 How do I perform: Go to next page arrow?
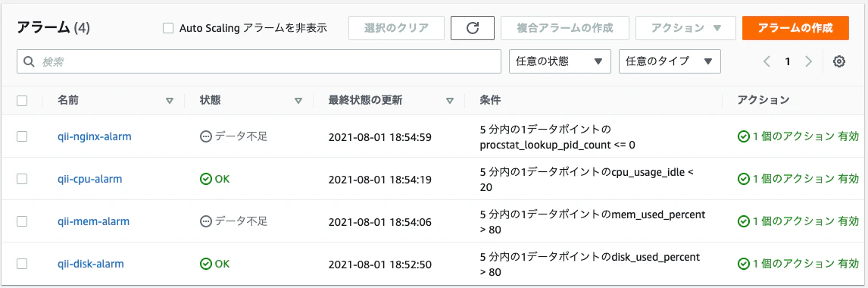[x=808, y=61]
